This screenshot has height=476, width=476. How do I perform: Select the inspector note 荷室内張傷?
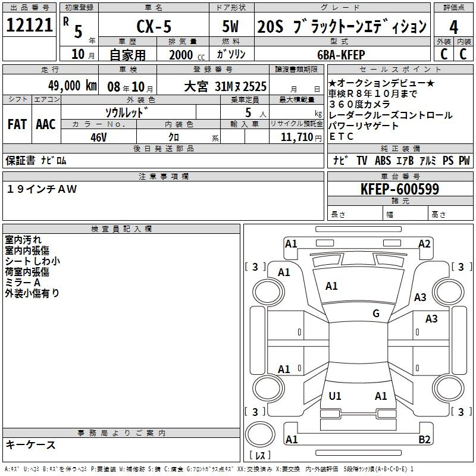27,271
